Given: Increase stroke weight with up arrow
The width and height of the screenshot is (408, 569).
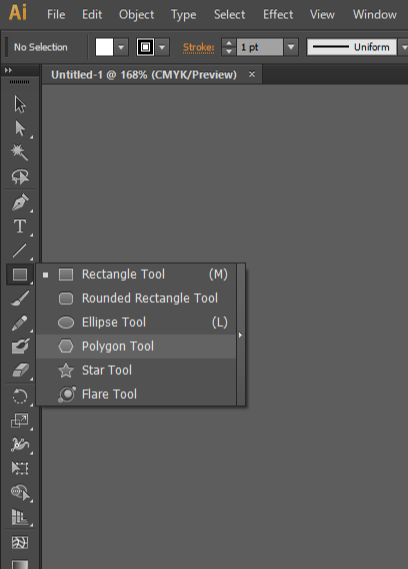Looking at the screenshot, I should point(229,43).
